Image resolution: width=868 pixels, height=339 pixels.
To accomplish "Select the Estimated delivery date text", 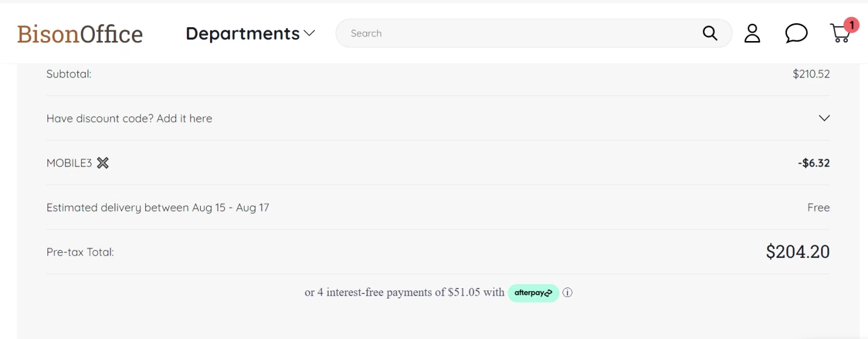I will click(158, 208).
